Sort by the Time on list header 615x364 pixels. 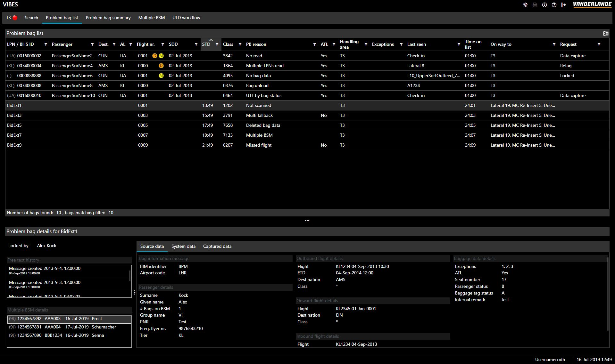pyautogui.click(x=473, y=44)
